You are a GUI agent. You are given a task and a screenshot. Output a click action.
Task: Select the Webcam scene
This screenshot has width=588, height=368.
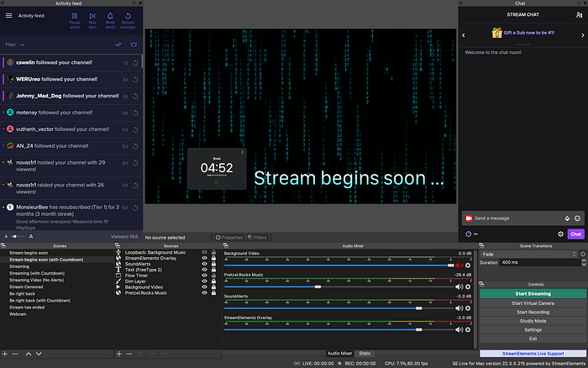pyautogui.click(x=18, y=314)
